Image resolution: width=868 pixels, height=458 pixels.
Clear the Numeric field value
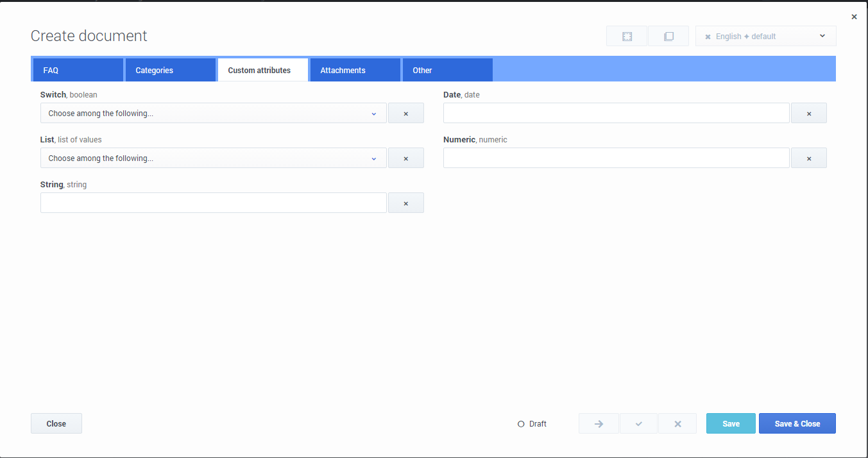pyautogui.click(x=808, y=158)
